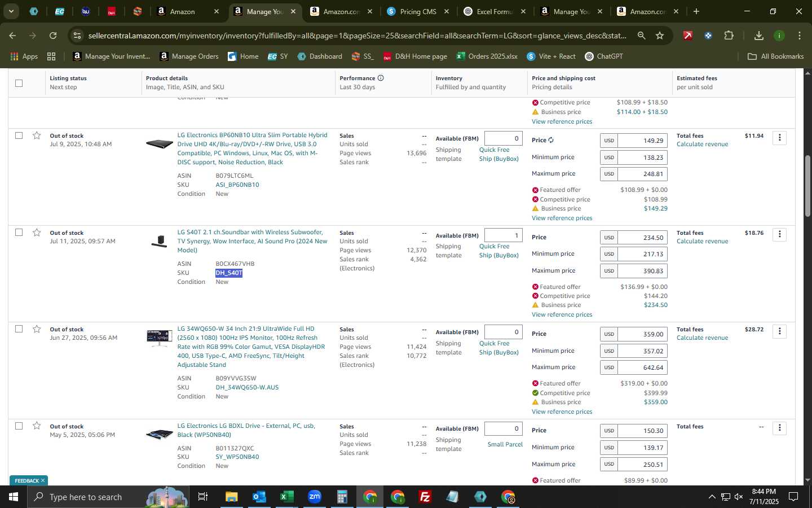Check the LG S40T Soundbar row checkbox

pyautogui.click(x=19, y=233)
